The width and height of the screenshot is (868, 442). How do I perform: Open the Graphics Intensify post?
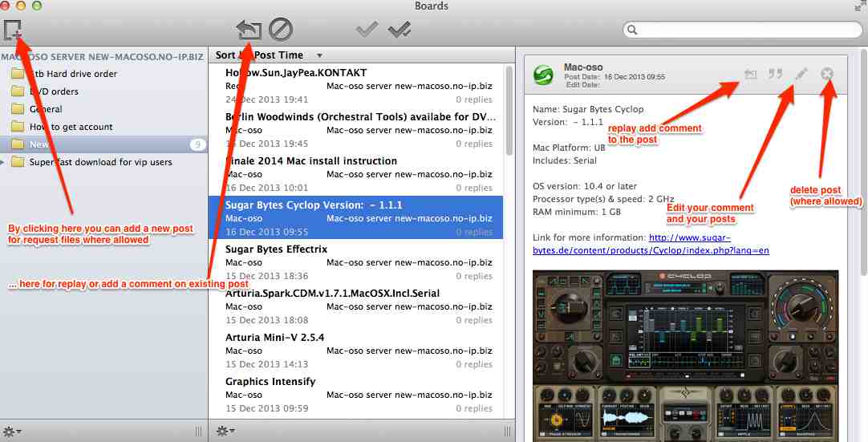[x=356, y=395]
